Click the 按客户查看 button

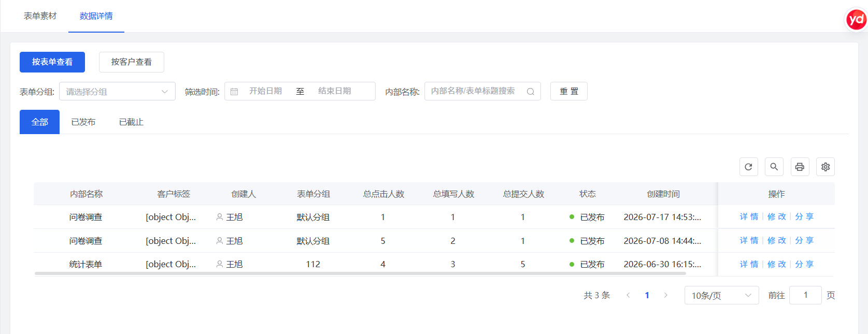132,62
